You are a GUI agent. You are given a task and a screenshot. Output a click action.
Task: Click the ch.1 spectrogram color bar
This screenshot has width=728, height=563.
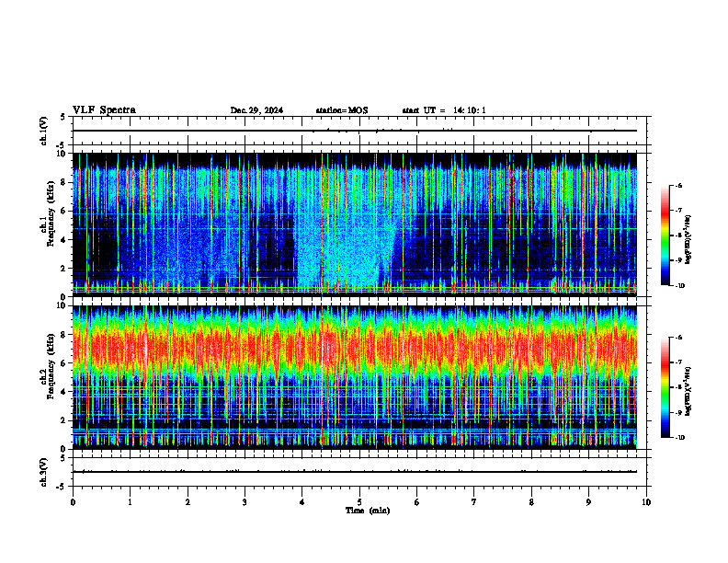[x=665, y=236]
